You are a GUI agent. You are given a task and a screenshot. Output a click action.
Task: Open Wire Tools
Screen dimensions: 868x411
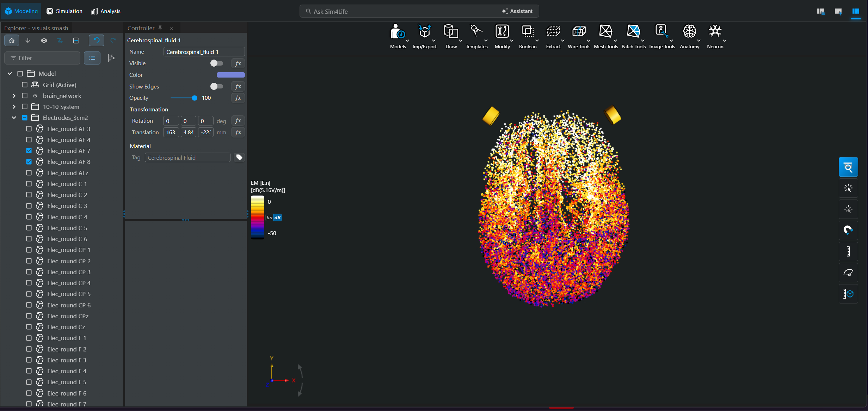tap(579, 36)
